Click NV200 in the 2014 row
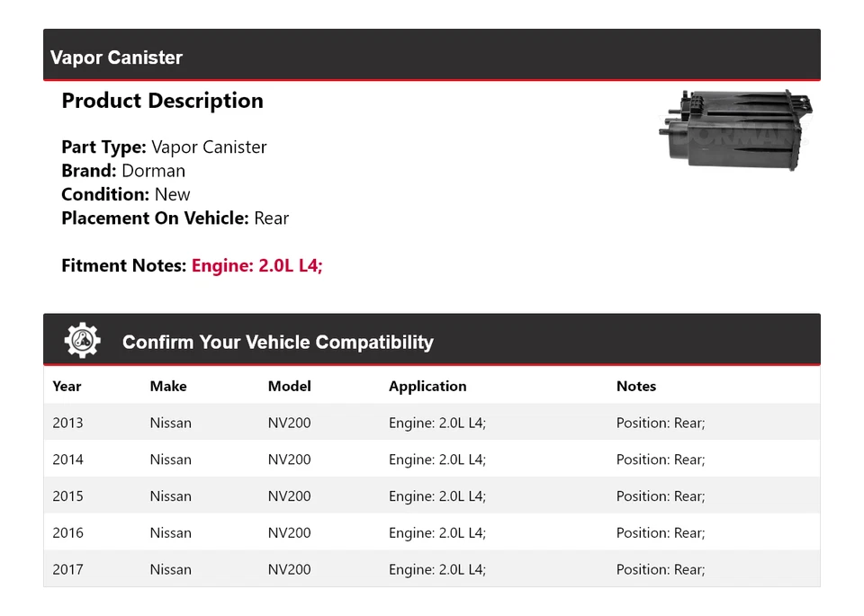The width and height of the screenshot is (864, 616). [289, 460]
